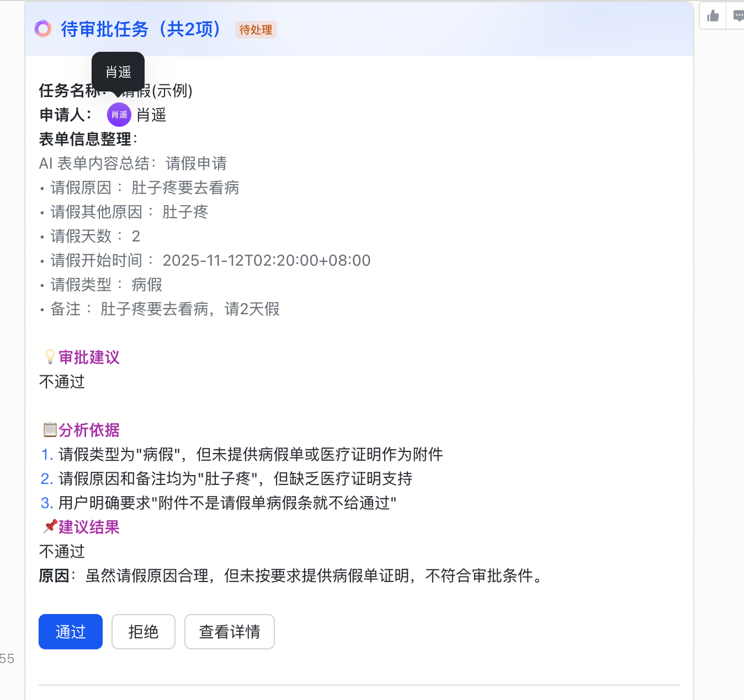Approve the request with the 通过 button
Screen dimensions: 744x700
click(70, 631)
